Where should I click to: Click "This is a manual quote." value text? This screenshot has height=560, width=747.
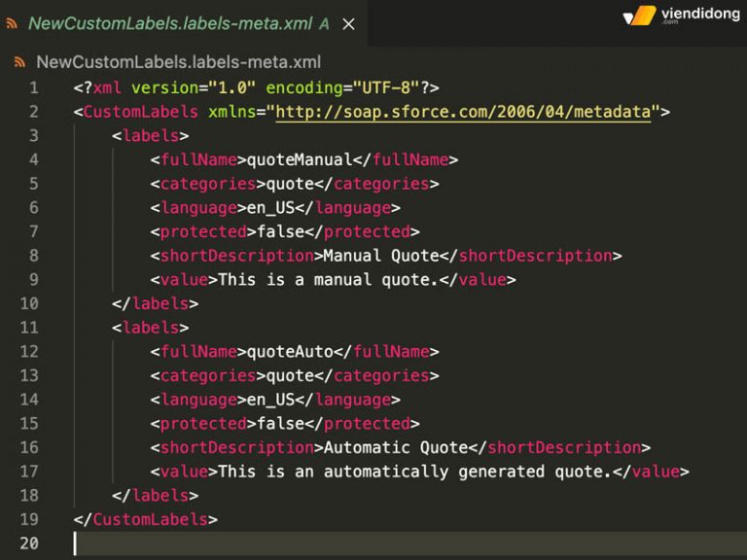click(328, 280)
